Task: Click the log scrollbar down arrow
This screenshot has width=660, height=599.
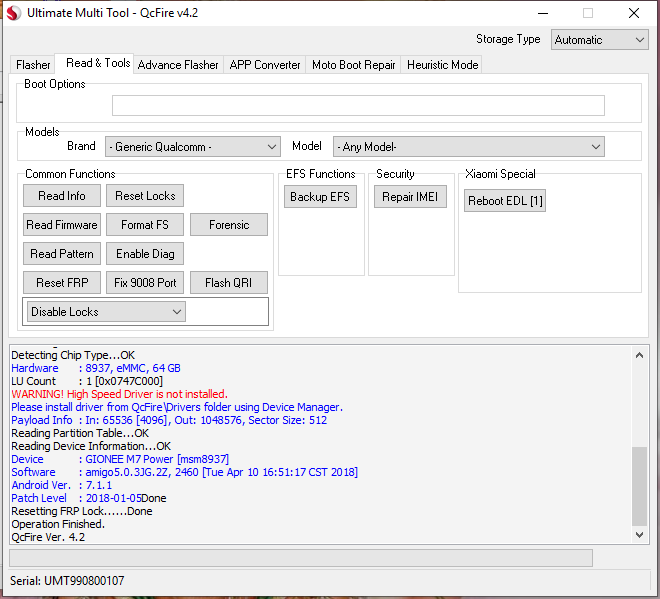Action: tap(639, 535)
